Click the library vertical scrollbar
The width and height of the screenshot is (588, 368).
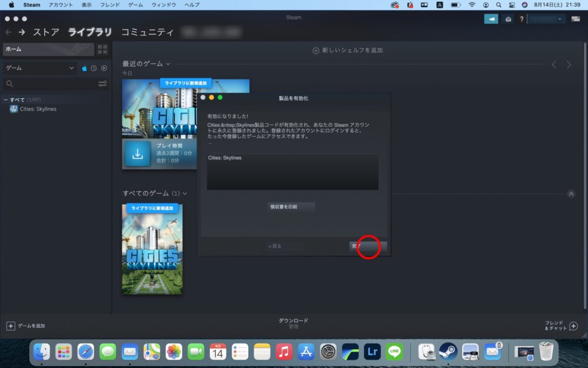[x=584, y=177]
